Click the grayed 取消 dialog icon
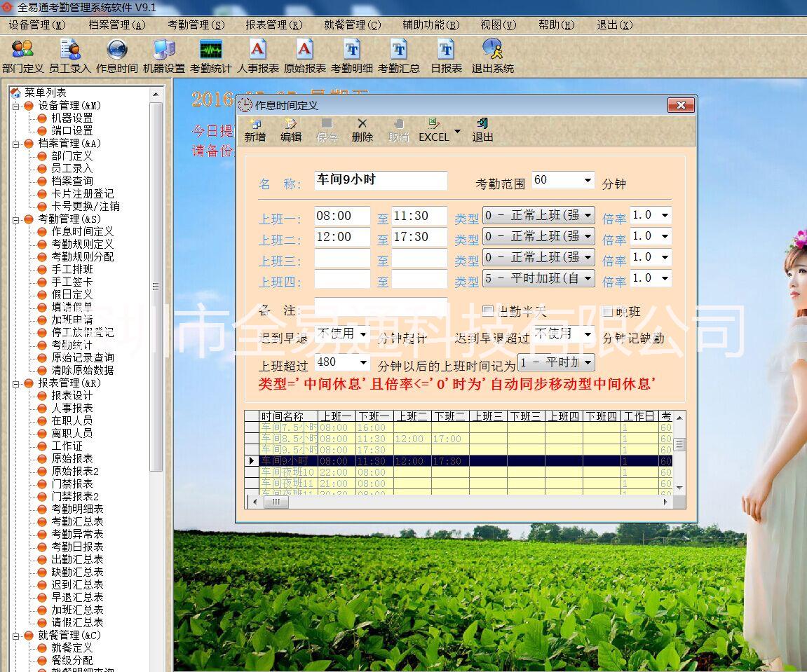Image resolution: width=807 pixels, height=672 pixels. 398,130
